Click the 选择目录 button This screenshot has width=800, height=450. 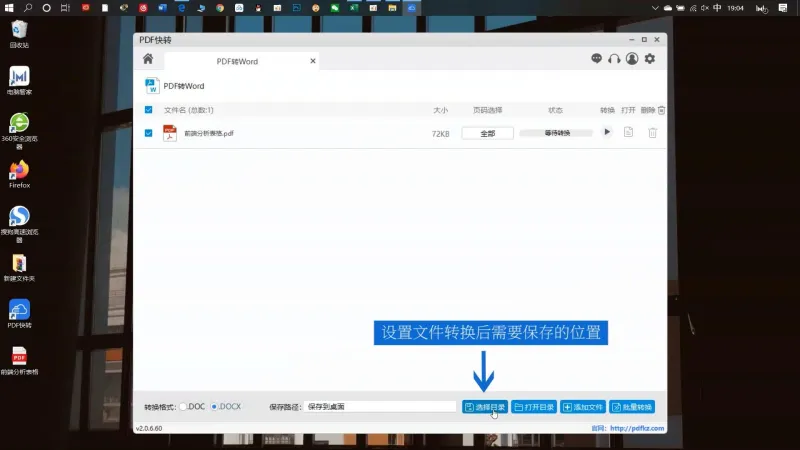pyautogui.click(x=485, y=407)
